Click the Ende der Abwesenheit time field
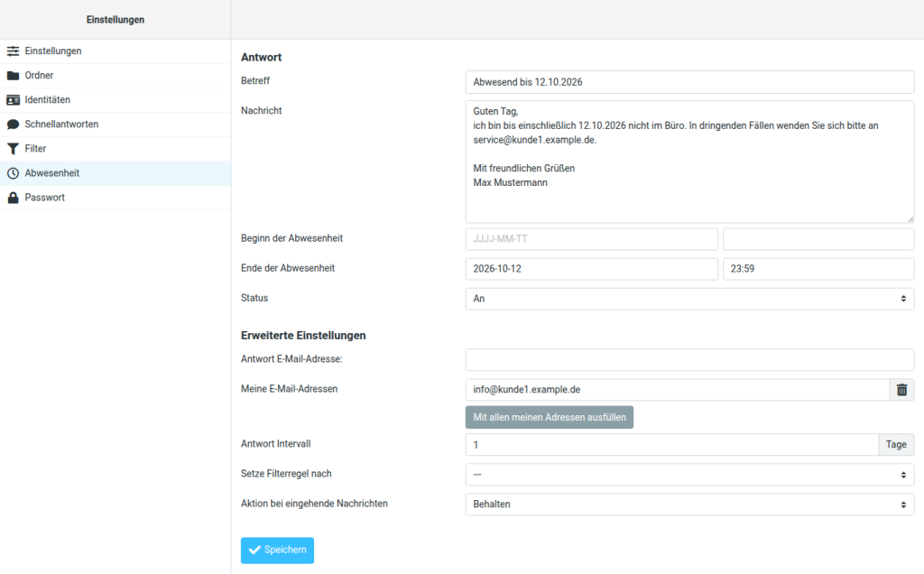Image resolution: width=924 pixels, height=574 pixels. pyautogui.click(x=818, y=269)
